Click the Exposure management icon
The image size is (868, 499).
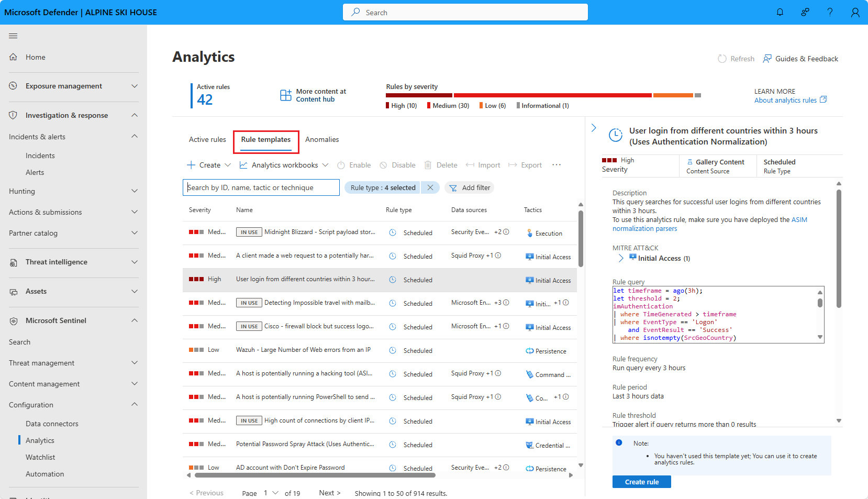click(x=13, y=86)
